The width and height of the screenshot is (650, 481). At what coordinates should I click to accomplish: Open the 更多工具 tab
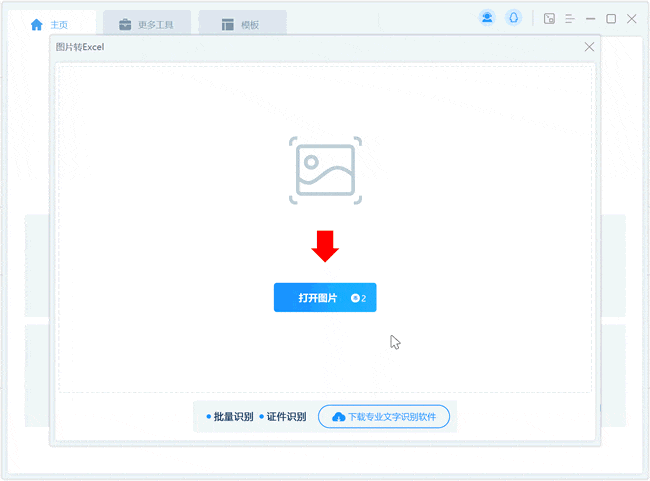146,24
